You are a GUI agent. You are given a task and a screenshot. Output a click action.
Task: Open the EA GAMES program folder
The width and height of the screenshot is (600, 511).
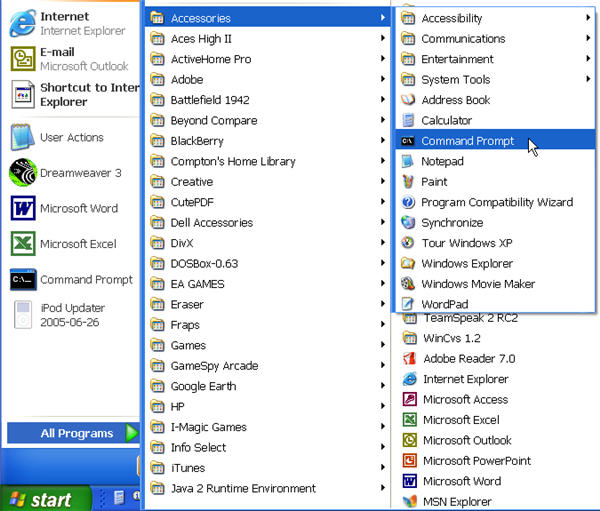coord(267,284)
